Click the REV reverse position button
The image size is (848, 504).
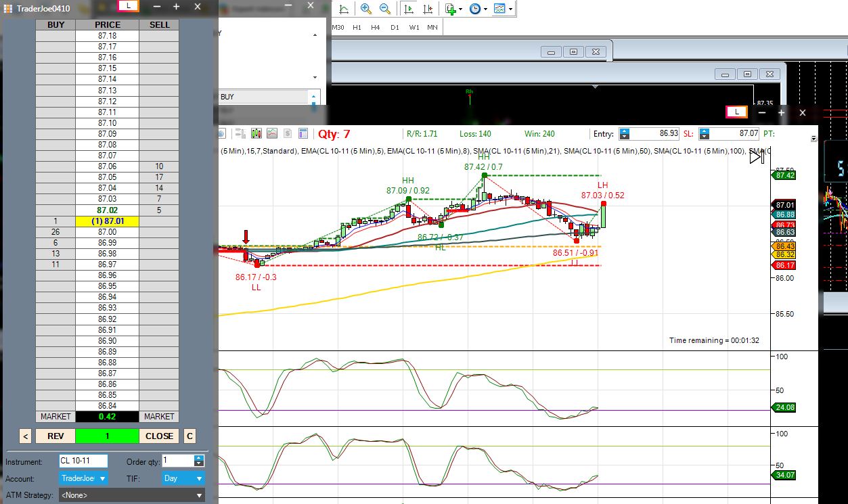55,436
